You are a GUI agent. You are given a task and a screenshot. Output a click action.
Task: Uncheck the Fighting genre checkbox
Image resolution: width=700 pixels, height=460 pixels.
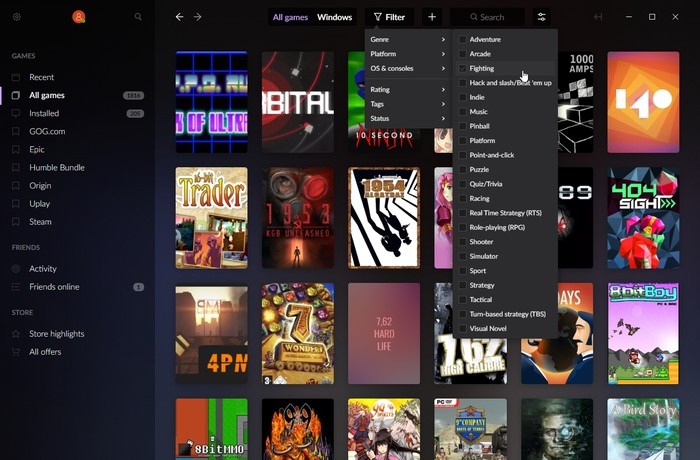[x=462, y=68]
